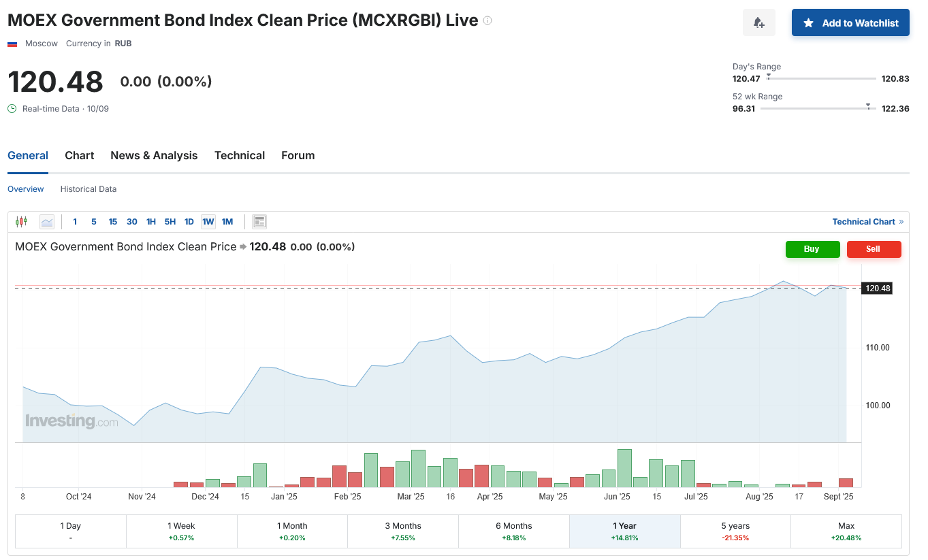Image resolution: width=928 pixels, height=560 pixels.
Task: Set chart interval to 1H
Action: click(151, 222)
